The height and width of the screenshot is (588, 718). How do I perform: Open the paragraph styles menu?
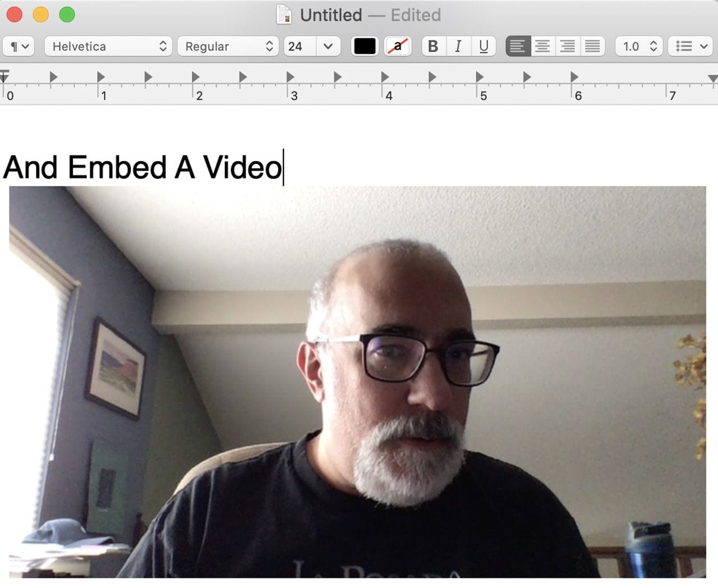pos(19,47)
